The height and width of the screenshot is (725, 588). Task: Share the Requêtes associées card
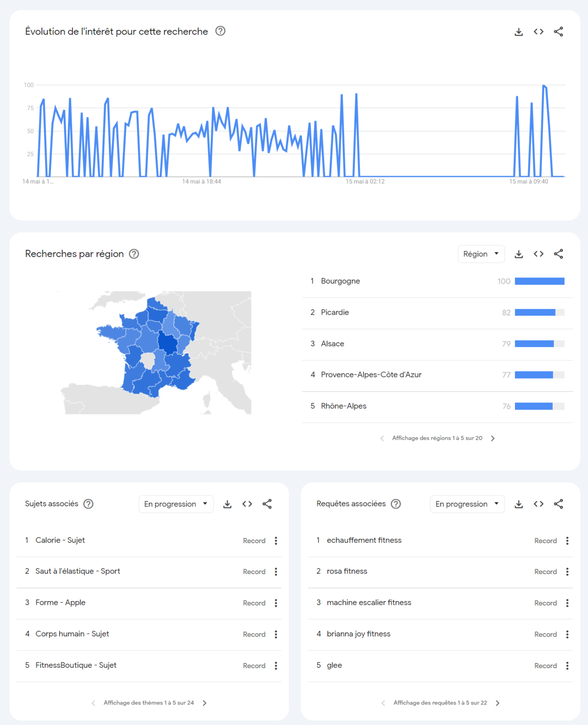coord(558,504)
